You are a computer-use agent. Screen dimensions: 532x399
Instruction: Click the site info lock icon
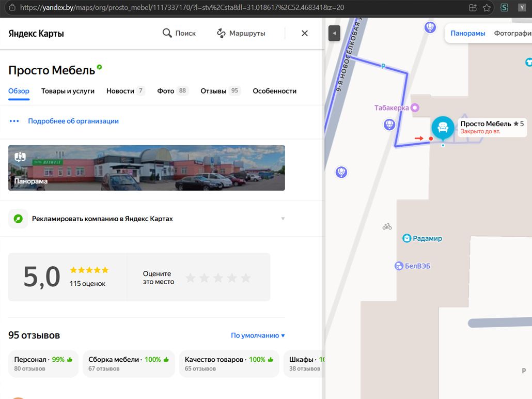tap(12, 7)
